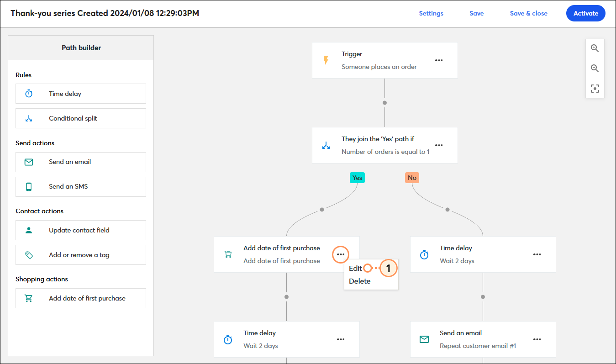Open options menu on Add date of first purchase node
This screenshot has height=364, width=616.
[x=341, y=254]
